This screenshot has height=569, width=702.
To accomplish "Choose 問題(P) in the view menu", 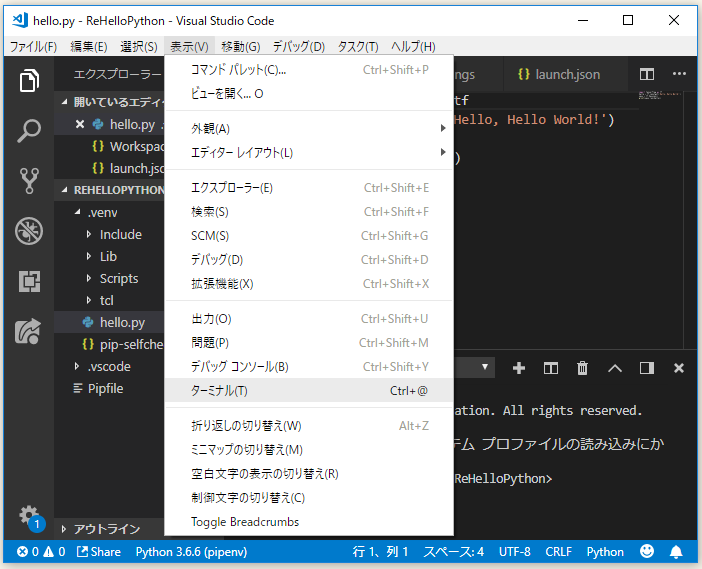I will point(309,343).
